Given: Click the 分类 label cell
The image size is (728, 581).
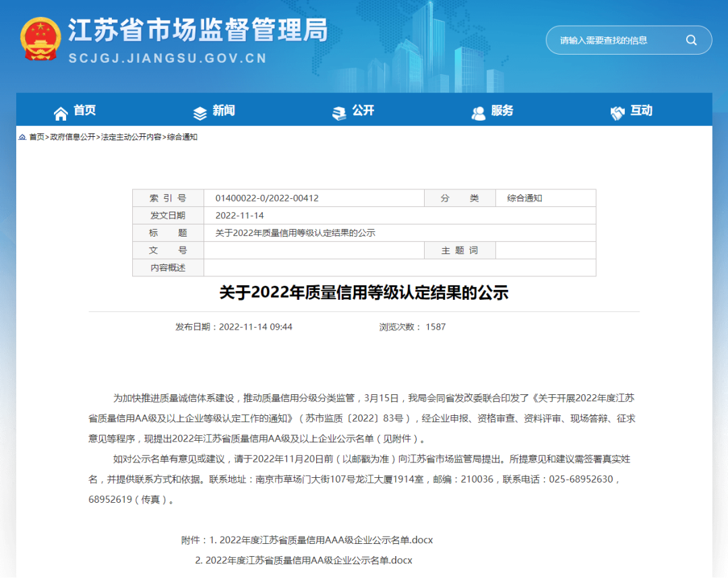Looking at the screenshot, I should (460, 198).
